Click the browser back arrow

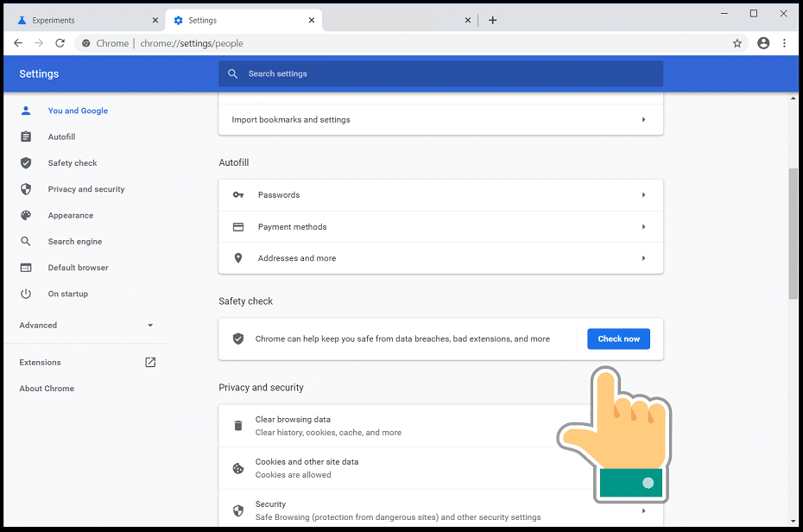pos(18,43)
